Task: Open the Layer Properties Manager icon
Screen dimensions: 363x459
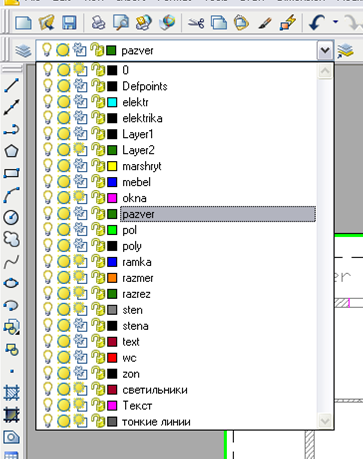Action: (23, 51)
